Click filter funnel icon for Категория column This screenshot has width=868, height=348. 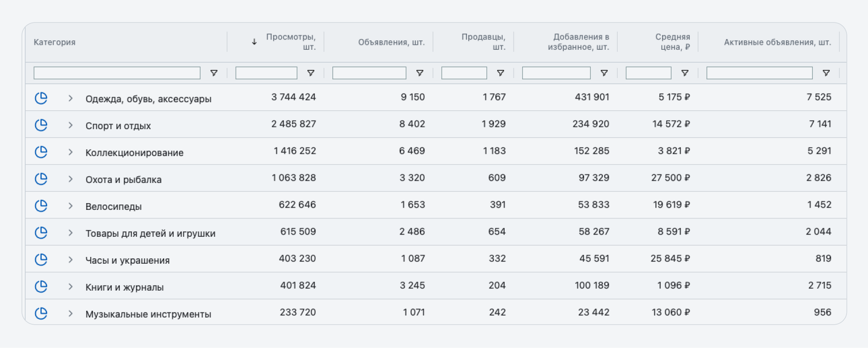click(x=214, y=73)
